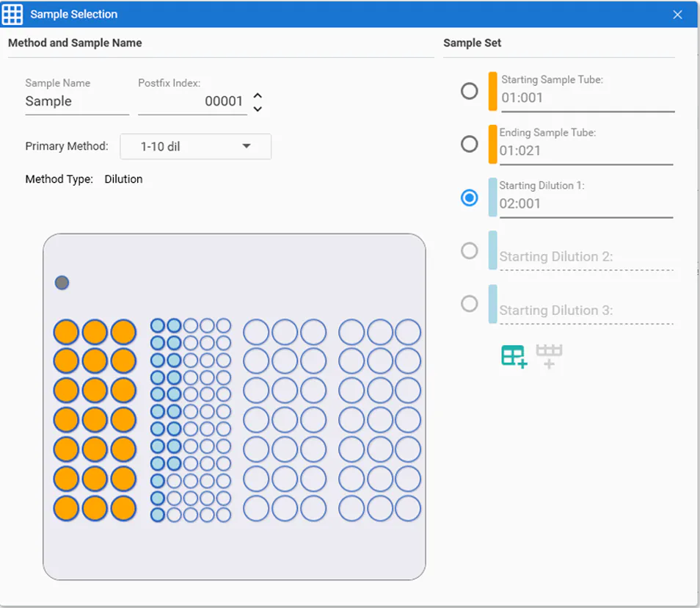Click the bottom-right empty tube on tray

408,508
